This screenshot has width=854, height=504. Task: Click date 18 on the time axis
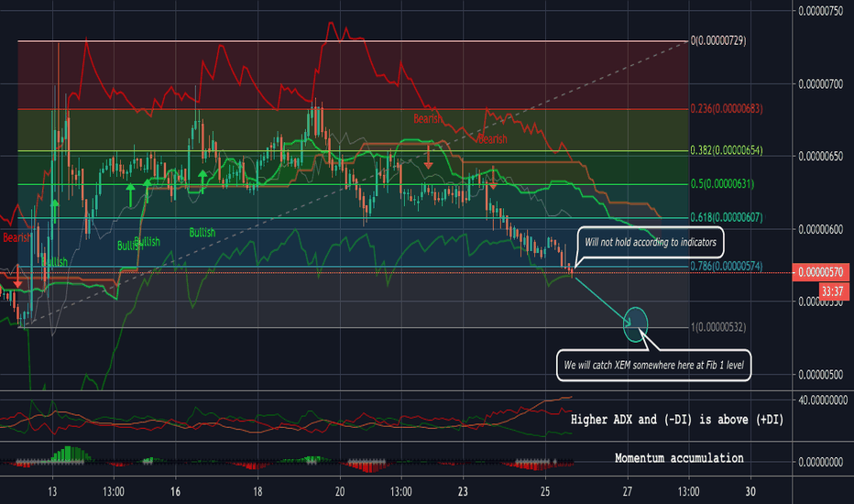point(257,491)
